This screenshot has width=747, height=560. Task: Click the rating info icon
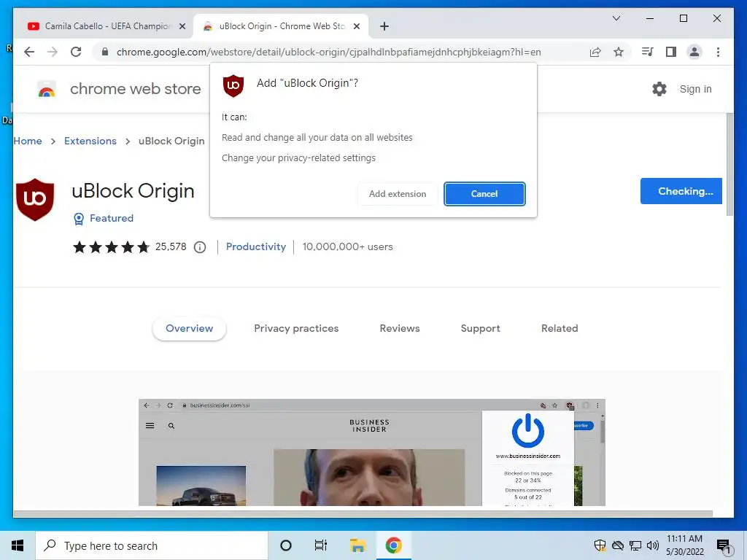(x=200, y=247)
